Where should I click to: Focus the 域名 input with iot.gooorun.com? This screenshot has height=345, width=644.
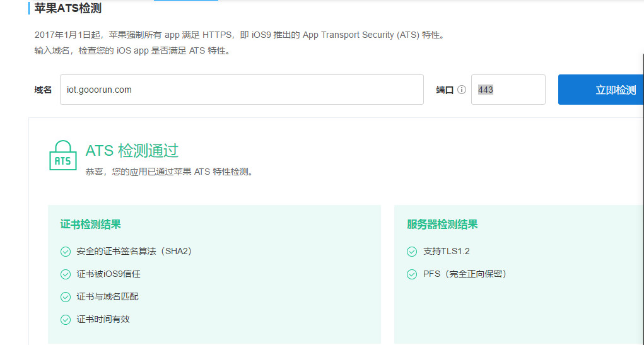242,90
